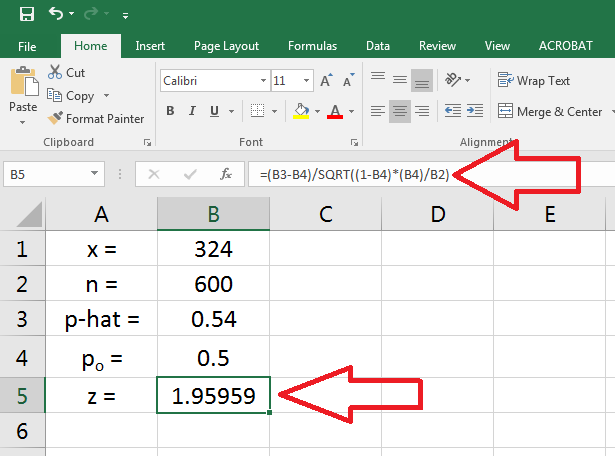Undo the last action
Image resolution: width=615 pixels, height=456 pixels.
click(x=58, y=15)
